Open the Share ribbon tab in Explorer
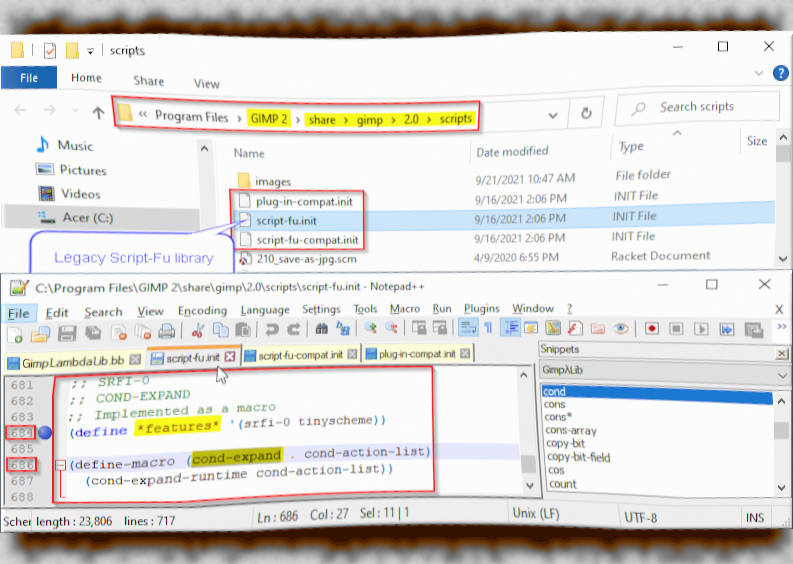Image resolution: width=793 pixels, height=564 pixels. click(x=149, y=81)
